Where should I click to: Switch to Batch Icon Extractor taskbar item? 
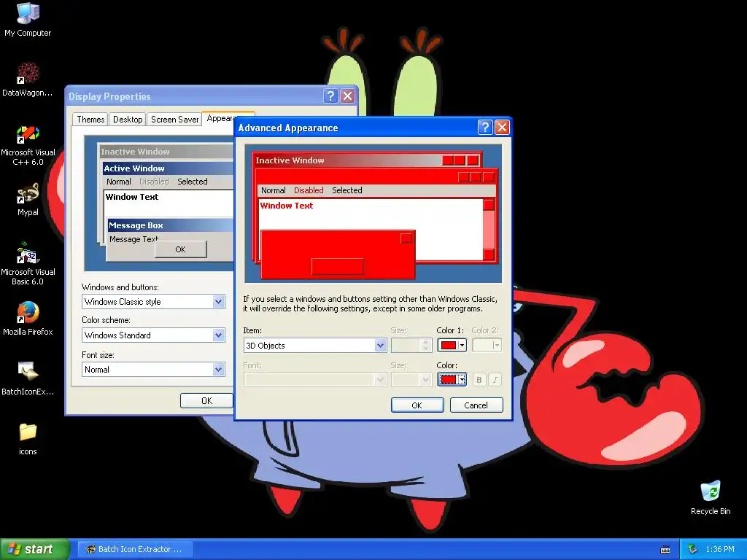[135, 549]
